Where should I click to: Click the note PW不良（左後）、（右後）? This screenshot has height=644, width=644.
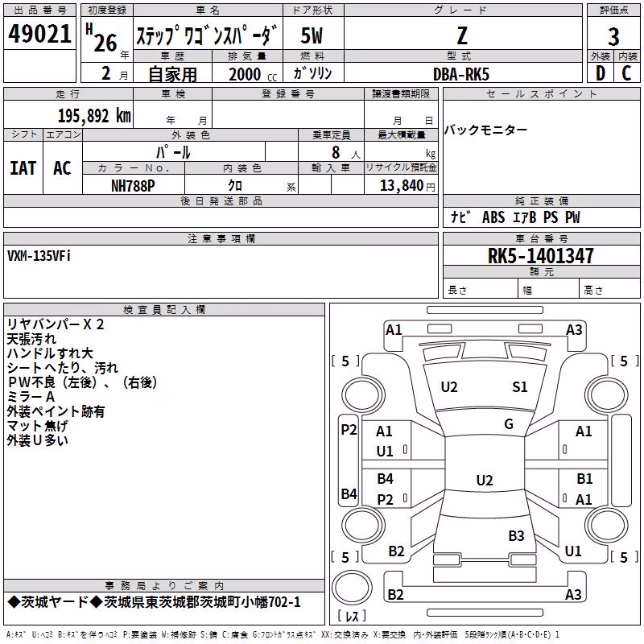[x=82, y=382]
